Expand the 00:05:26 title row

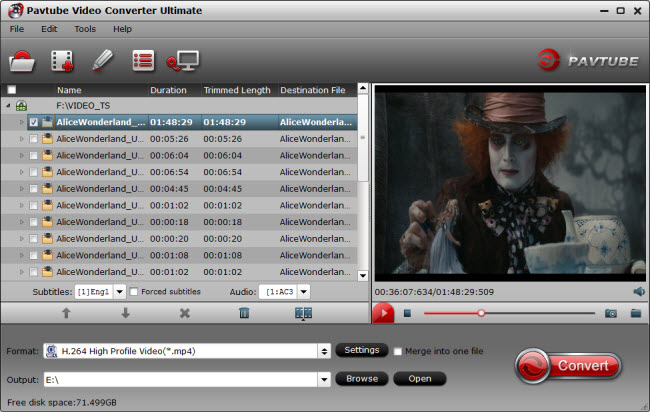[22, 139]
